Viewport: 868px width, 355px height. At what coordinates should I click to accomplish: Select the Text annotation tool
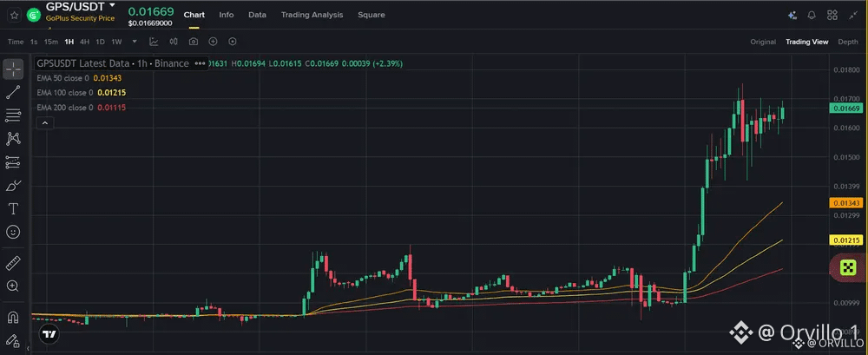point(13,209)
